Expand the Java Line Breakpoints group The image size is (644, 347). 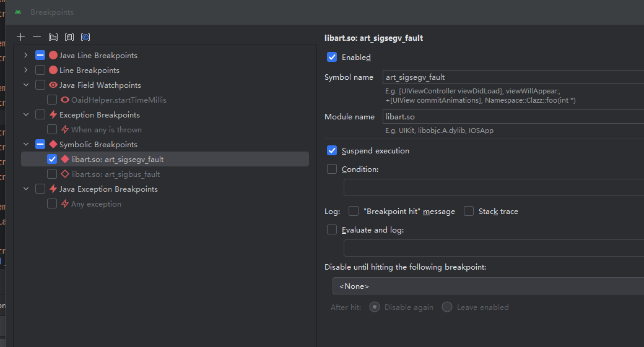click(26, 56)
